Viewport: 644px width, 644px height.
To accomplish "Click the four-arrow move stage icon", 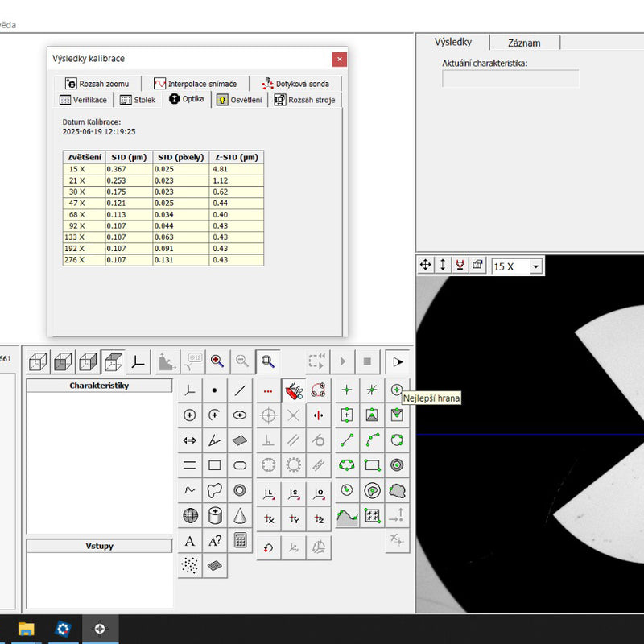I will coord(426,265).
